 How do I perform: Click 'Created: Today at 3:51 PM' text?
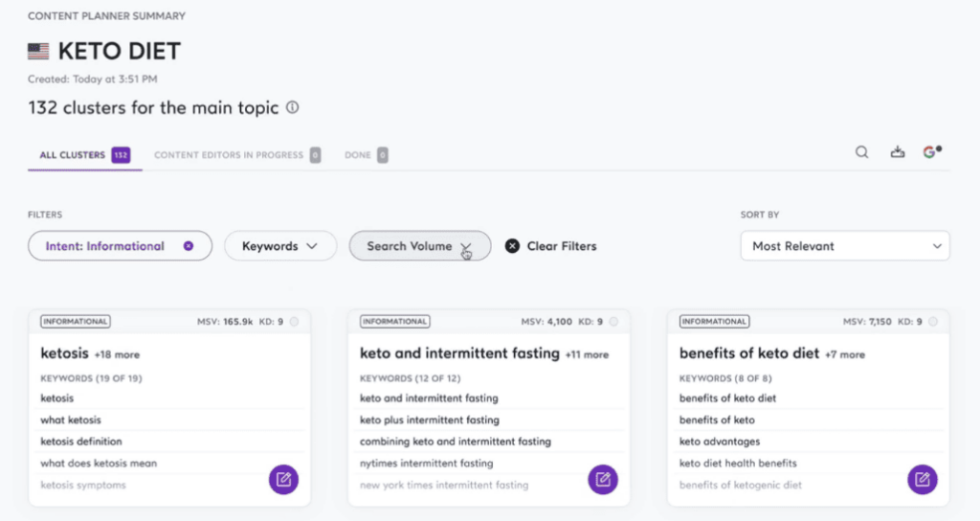[x=93, y=79]
